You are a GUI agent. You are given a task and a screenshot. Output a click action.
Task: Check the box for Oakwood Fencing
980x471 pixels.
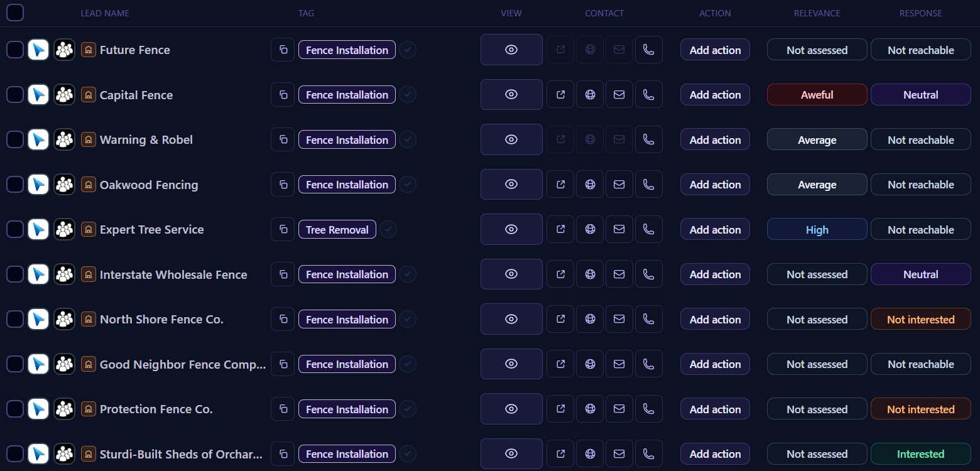click(x=15, y=185)
